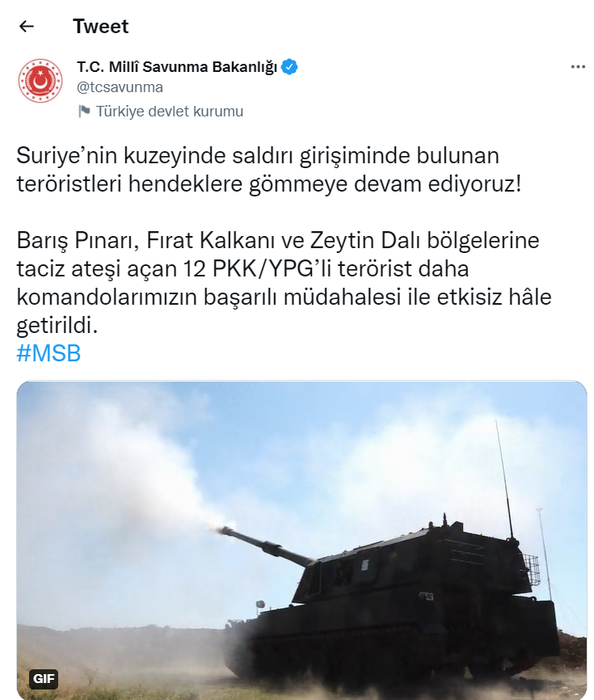Open the @tcsavunma handle link
Viewport: 594px width, 700px height.
tap(120, 87)
